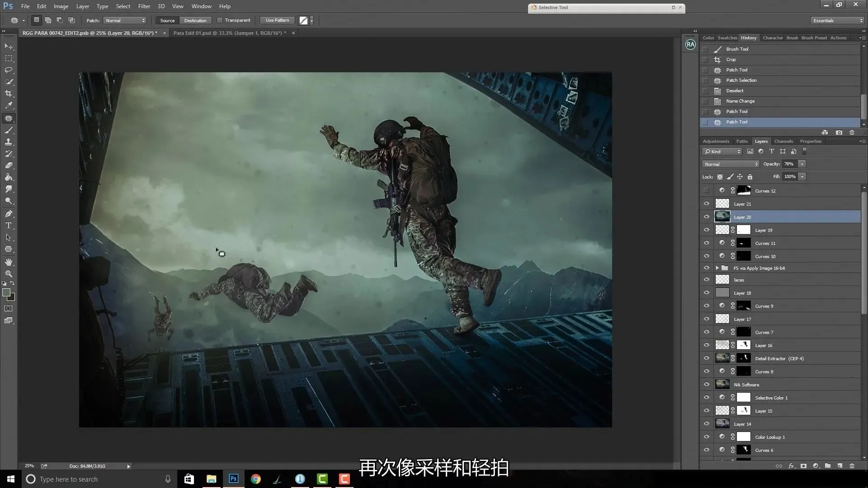
Task: Open the Opacity slider dropdown arrow
Action: pos(802,164)
